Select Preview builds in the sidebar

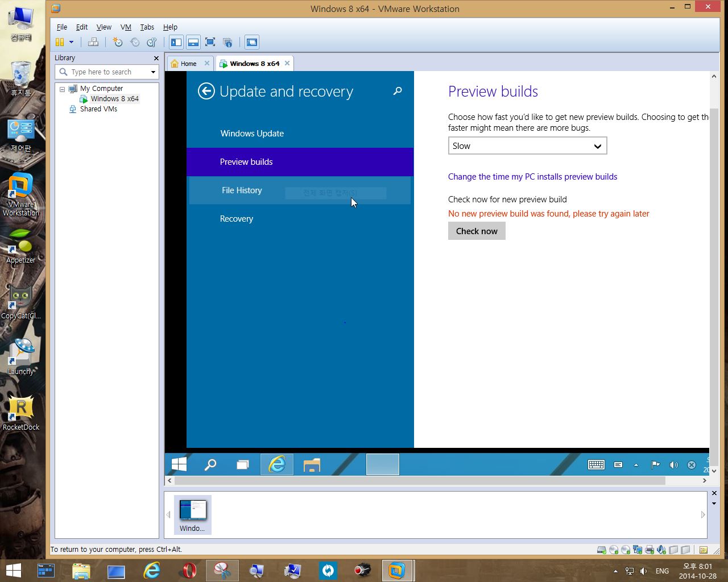click(300, 162)
